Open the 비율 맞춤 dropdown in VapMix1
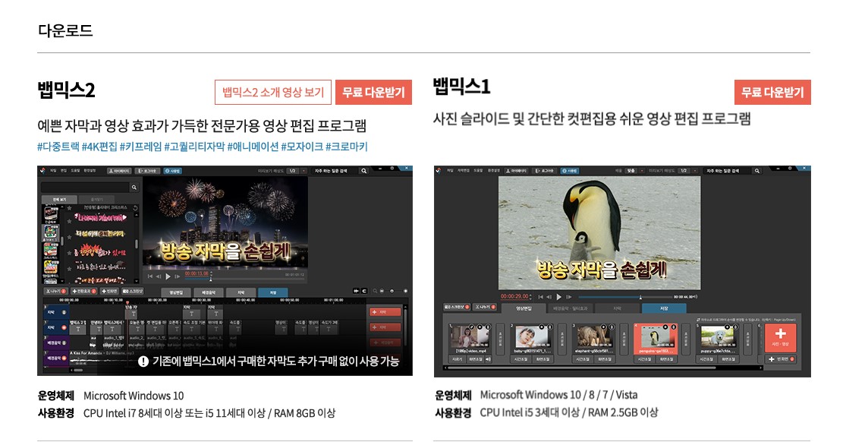 (x=634, y=171)
